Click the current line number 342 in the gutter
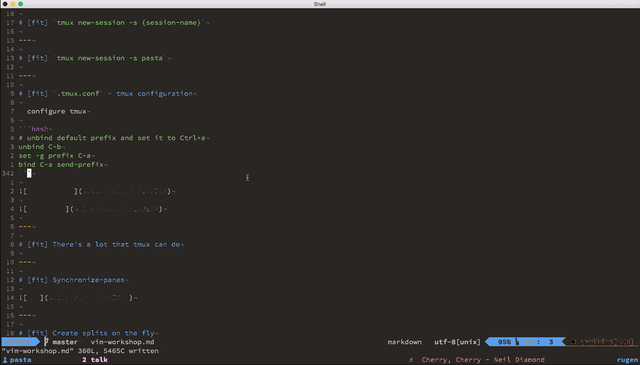The image size is (640, 365). (8, 174)
